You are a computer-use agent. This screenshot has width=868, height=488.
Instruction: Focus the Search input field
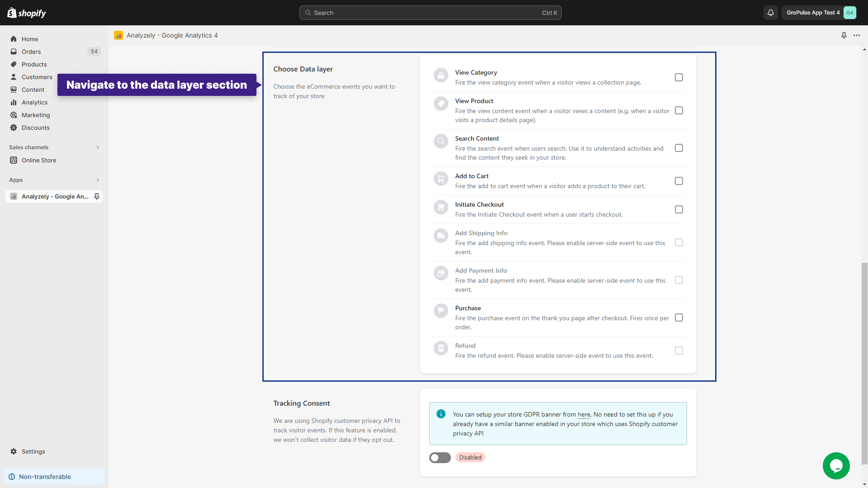click(x=430, y=13)
